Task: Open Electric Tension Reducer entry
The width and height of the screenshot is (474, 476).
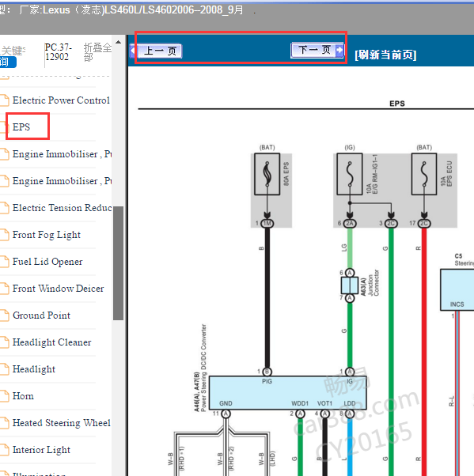Action: [x=63, y=208]
